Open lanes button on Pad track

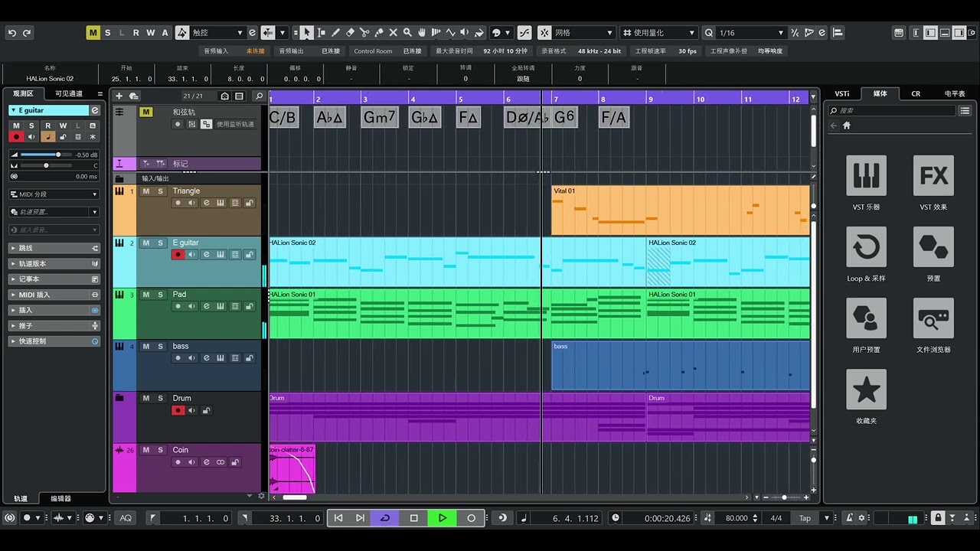coord(235,306)
